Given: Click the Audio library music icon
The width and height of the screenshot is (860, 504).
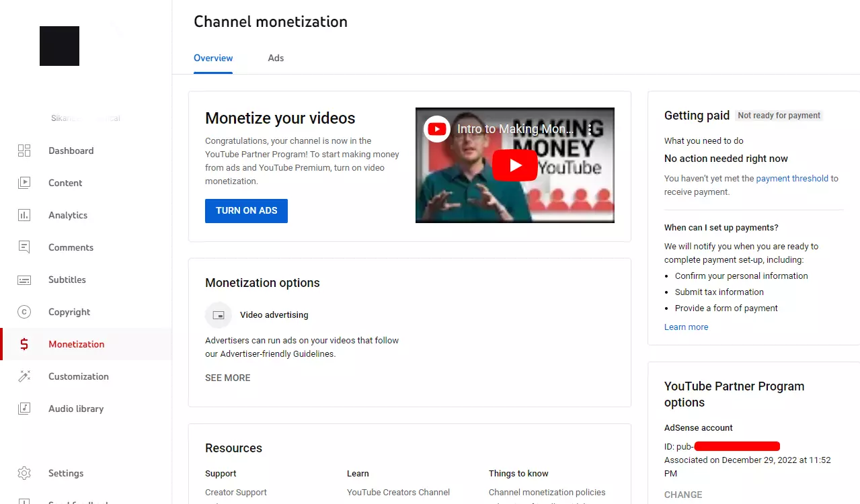Looking at the screenshot, I should [x=24, y=409].
